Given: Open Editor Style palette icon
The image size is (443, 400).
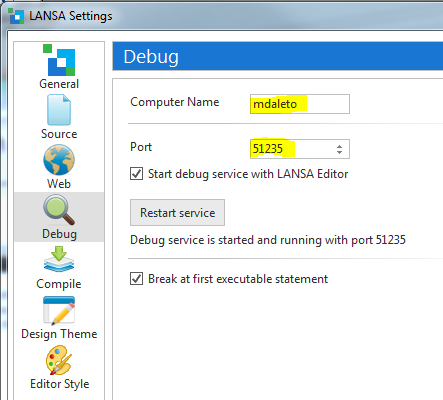Looking at the screenshot, I should click(59, 360).
